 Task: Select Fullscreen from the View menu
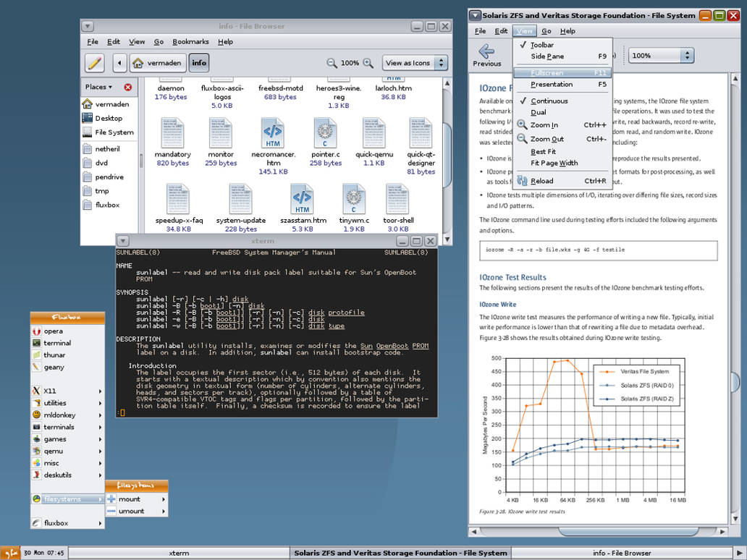(547, 72)
